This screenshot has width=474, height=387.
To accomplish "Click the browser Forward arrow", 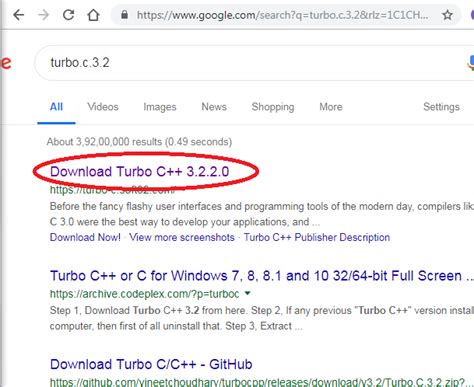I will [44, 15].
